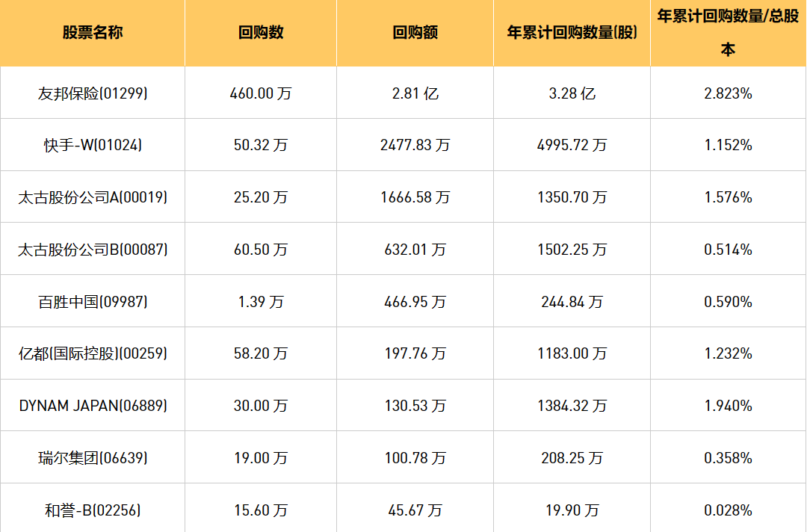
Task: Open 百胜中国(09987) stock name
Action: coord(93,302)
